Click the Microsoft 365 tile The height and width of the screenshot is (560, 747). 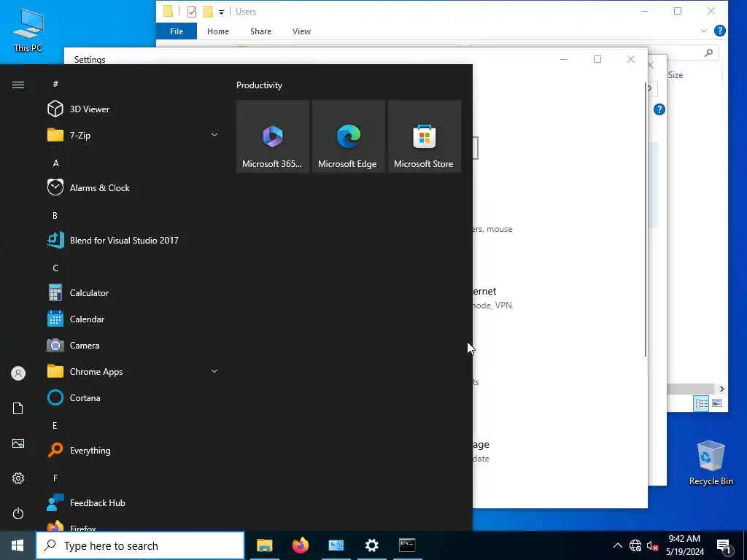(273, 136)
